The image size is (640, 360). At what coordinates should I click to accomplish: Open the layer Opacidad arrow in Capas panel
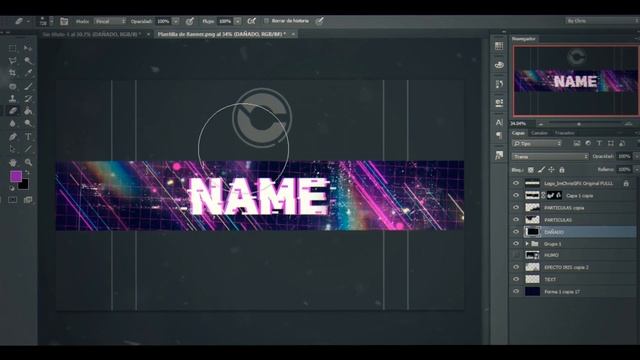[636, 156]
